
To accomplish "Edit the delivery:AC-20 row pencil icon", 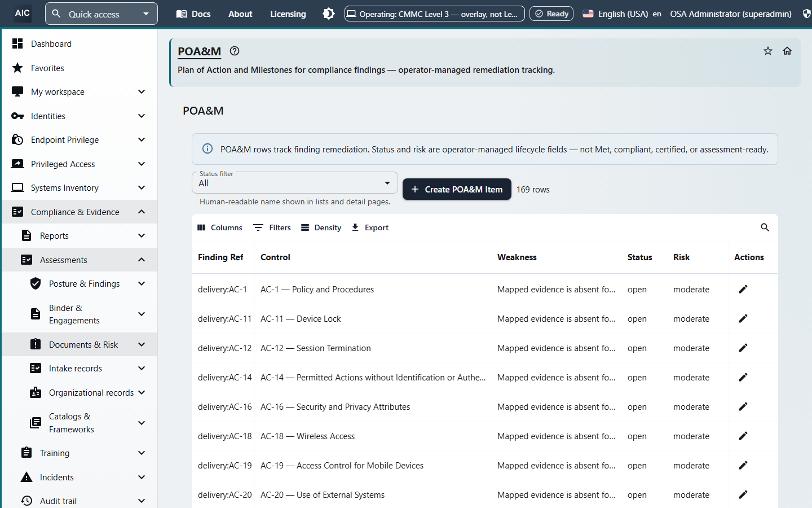I will 743,494.
